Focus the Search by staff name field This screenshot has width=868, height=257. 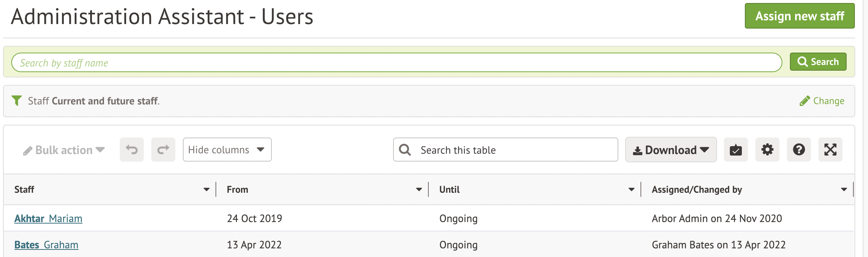pyautogui.click(x=396, y=62)
